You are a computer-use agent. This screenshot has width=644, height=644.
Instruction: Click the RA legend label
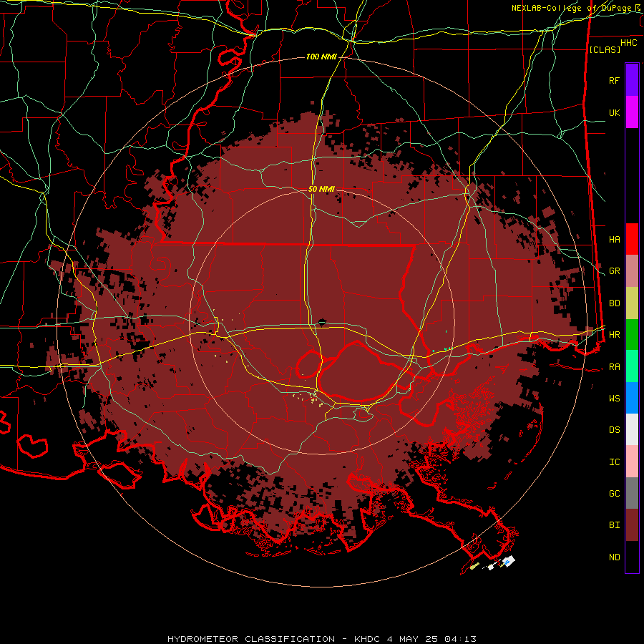(x=614, y=367)
